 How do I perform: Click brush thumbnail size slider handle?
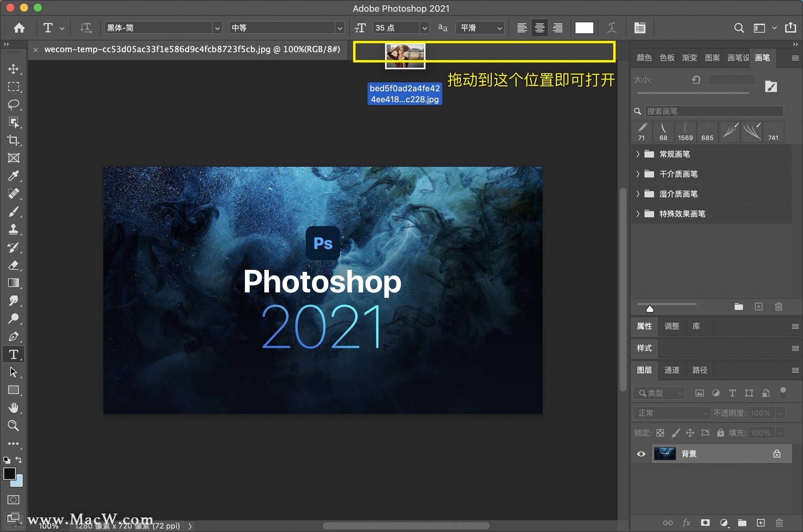coord(650,309)
